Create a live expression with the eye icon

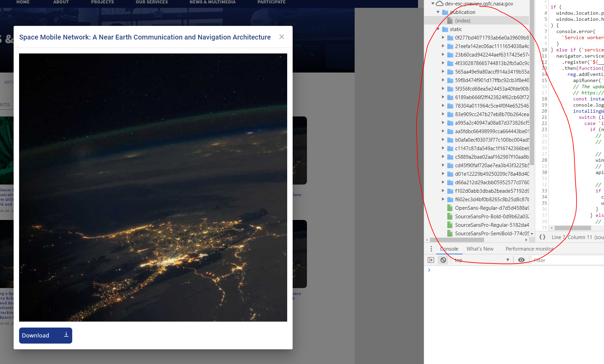(521, 260)
